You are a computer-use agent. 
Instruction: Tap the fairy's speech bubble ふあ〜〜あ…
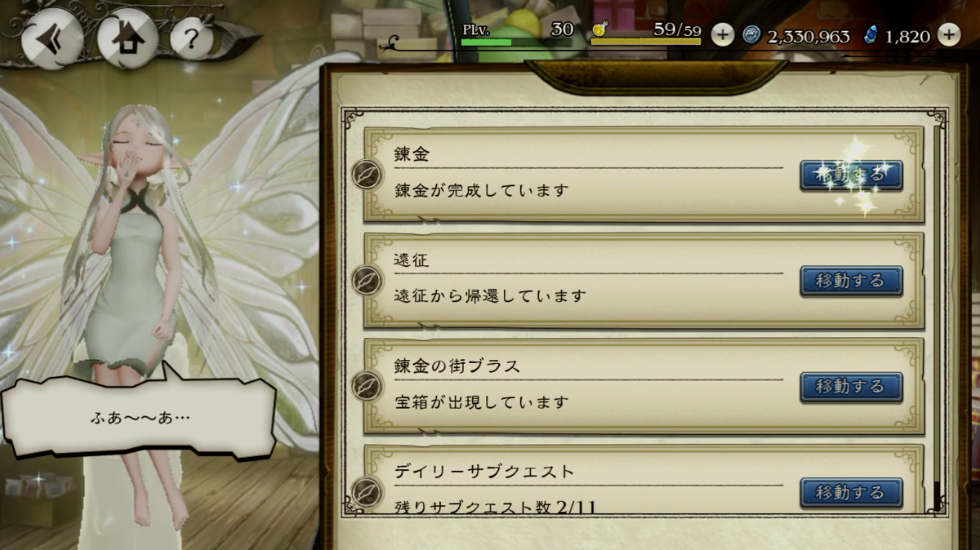pos(140,417)
